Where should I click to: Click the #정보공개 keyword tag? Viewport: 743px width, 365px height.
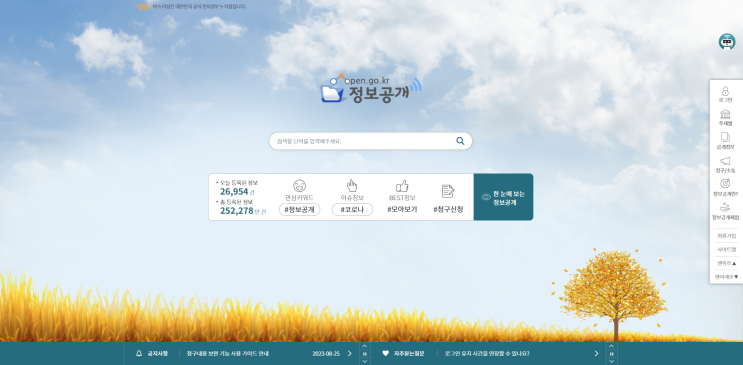299,210
